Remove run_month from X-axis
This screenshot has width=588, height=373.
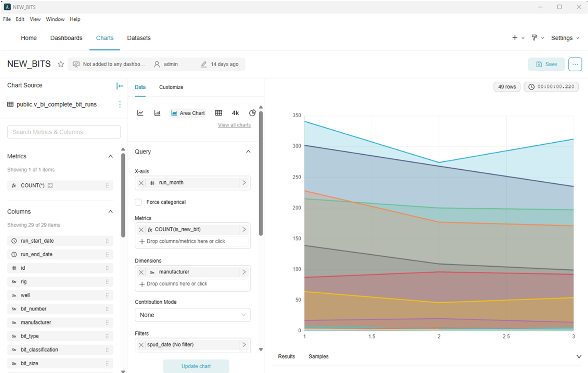141,183
